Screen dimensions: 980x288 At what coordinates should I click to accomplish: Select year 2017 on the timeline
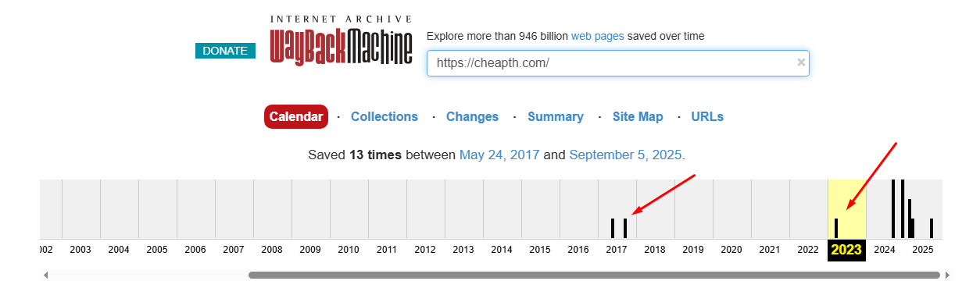pos(617,250)
